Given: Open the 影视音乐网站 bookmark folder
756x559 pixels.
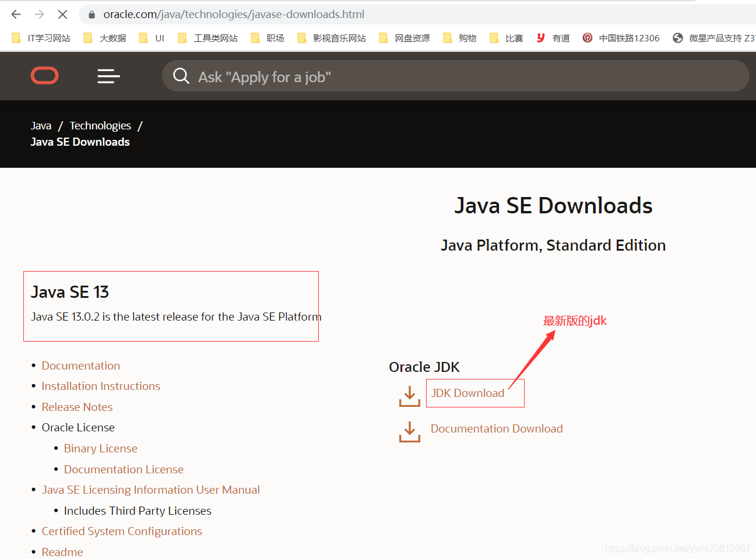Looking at the screenshot, I should (x=332, y=38).
